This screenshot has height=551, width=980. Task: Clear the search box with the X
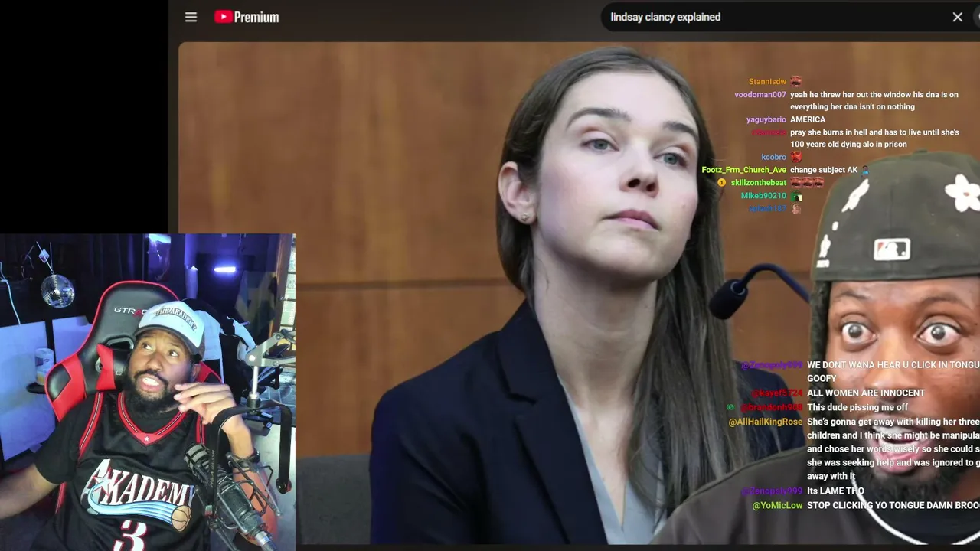pyautogui.click(x=957, y=17)
